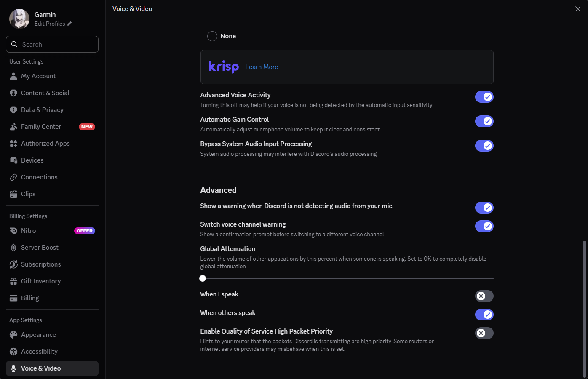Screen dimensions: 588x379
Task: Enable the When I speak toggle
Action: 484,296
